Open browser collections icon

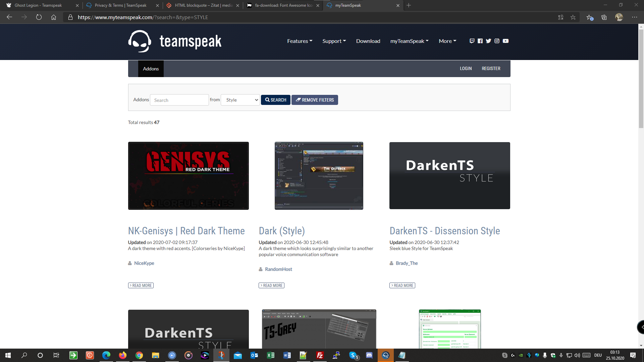[604, 17]
